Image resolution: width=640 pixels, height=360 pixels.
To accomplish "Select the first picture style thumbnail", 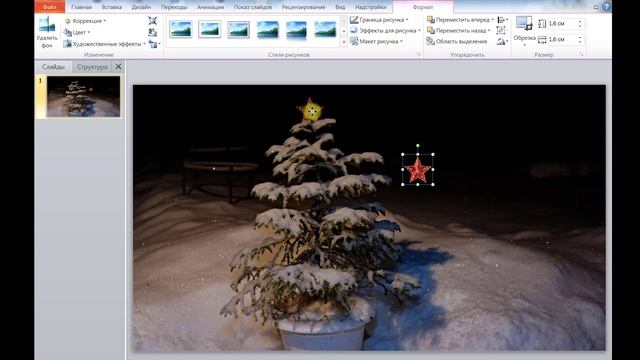I will [x=181, y=29].
